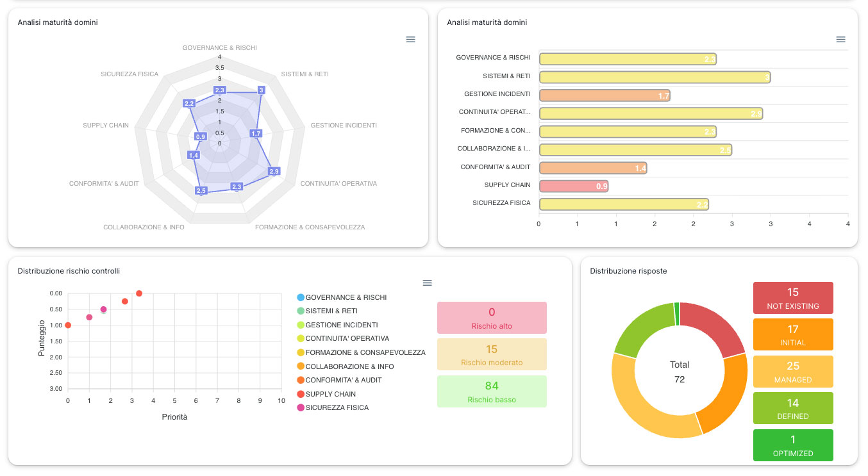868x476 pixels.
Task: Click the radar data point labeled 1.7
Action: pos(256,134)
